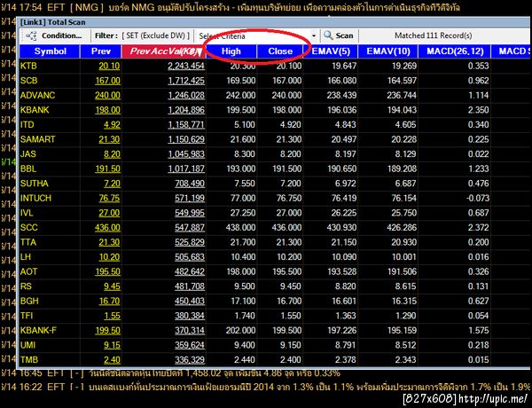This screenshot has height=408, width=532.
Task: Click the Scan button
Action: pyautogui.click(x=339, y=35)
